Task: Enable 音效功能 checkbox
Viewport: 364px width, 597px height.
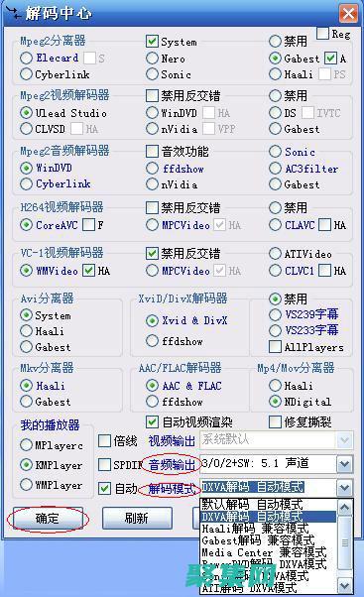Action: pyautogui.click(x=152, y=151)
